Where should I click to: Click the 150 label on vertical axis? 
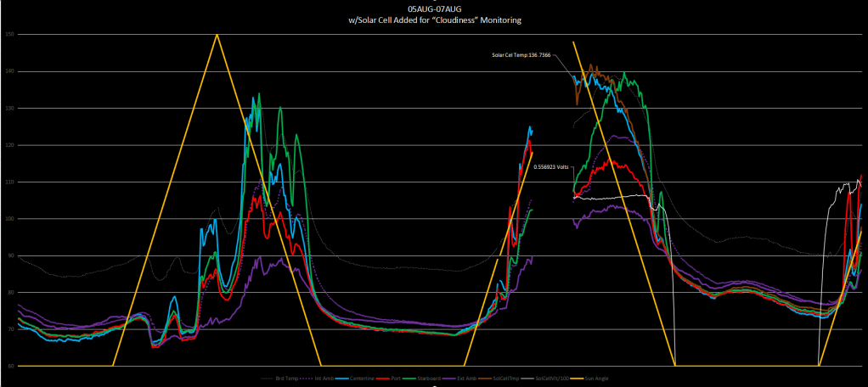[x=9, y=35]
